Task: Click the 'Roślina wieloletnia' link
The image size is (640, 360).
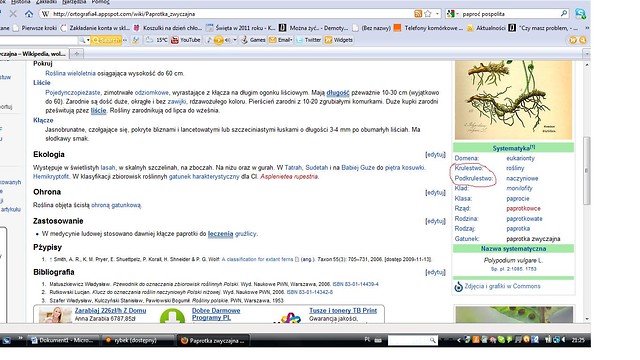Action: point(70,73)
